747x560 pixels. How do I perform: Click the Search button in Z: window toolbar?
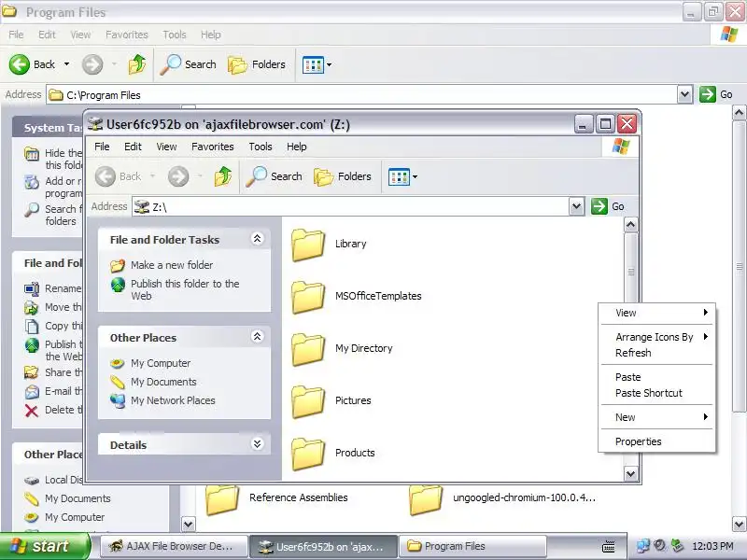click(x=274, y=176)
